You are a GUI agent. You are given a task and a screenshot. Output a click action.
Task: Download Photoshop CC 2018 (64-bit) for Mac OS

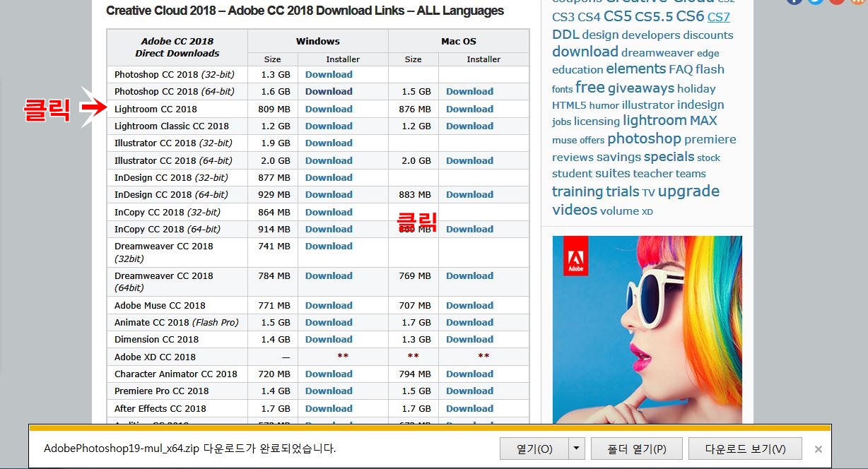469,91
